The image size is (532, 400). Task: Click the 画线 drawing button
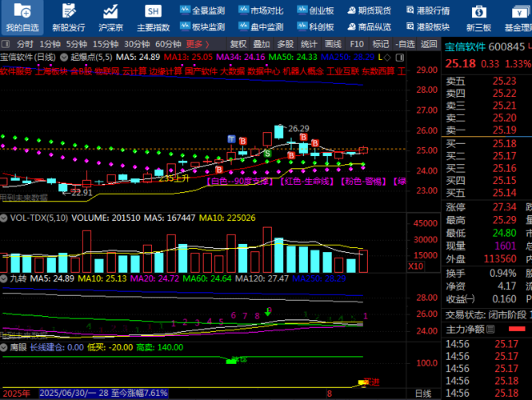[333, 44]
